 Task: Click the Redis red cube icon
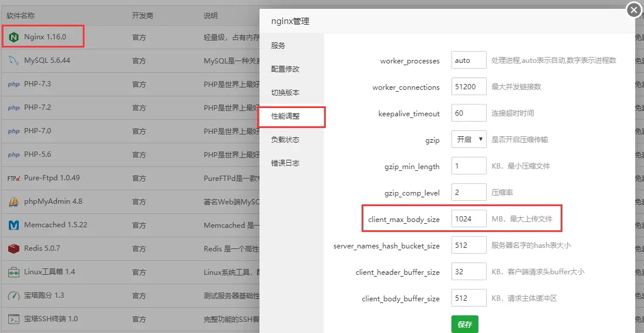tap(14, 248)
